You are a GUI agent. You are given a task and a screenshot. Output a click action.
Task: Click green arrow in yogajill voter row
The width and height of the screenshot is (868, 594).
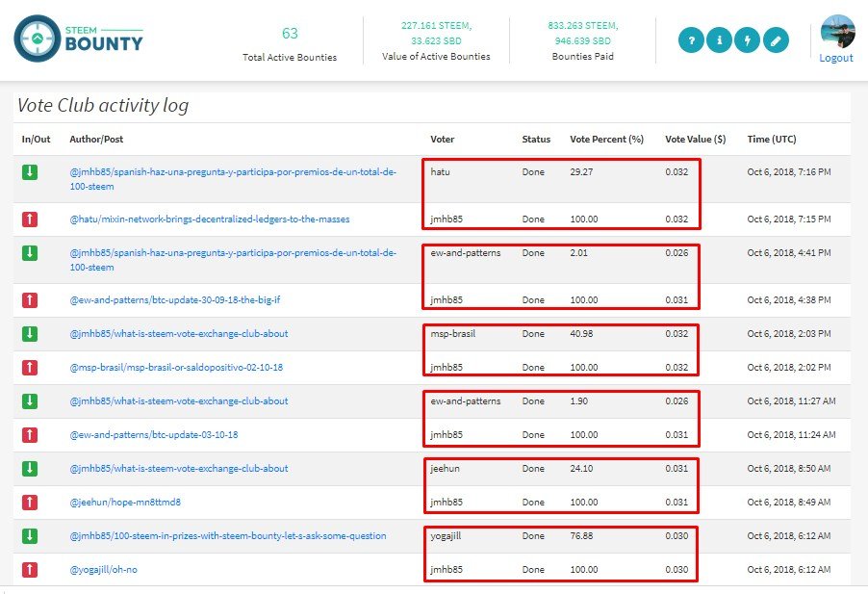[30, 536]
